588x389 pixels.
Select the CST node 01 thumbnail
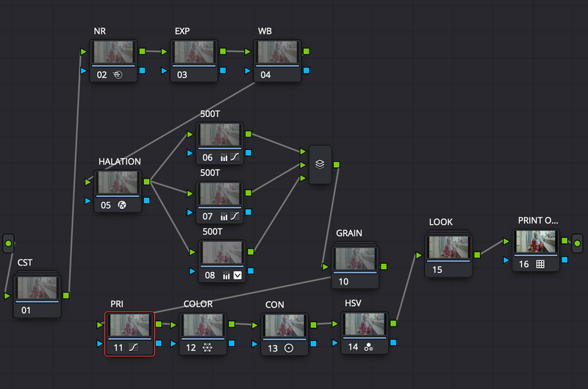point(37,288)
